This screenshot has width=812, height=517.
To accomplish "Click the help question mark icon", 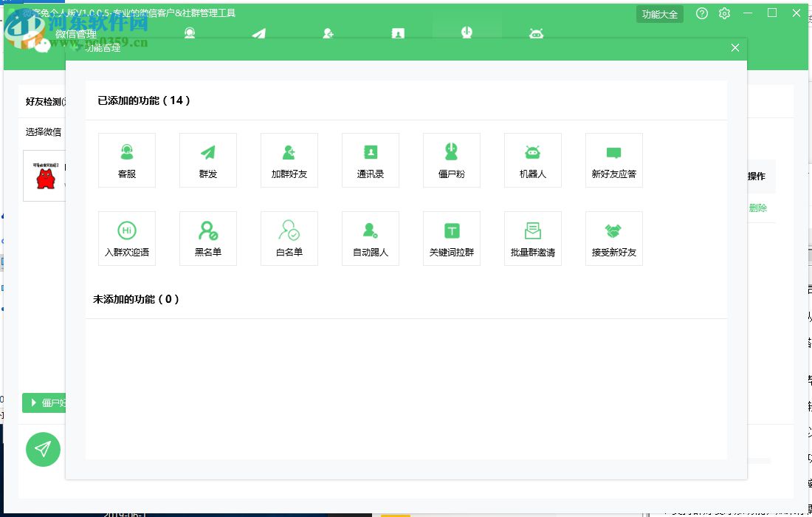I will pyautogui.click(x=701, y=13).
